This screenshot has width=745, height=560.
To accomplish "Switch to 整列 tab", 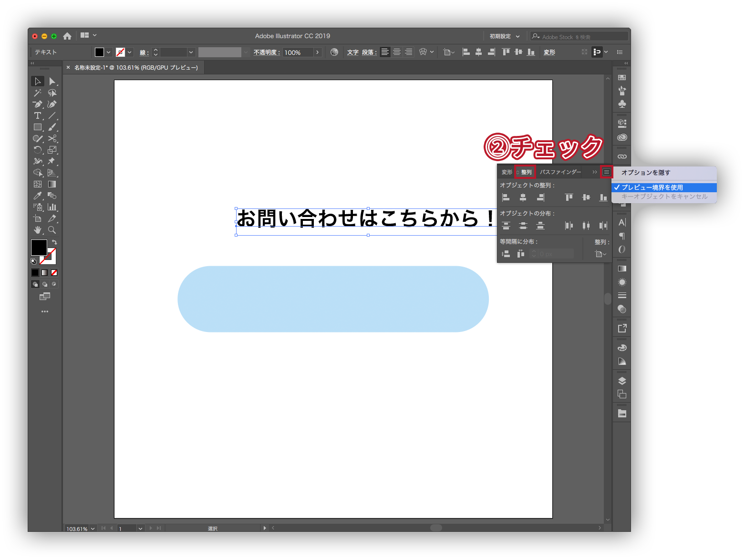I will [x=526, y=172].
